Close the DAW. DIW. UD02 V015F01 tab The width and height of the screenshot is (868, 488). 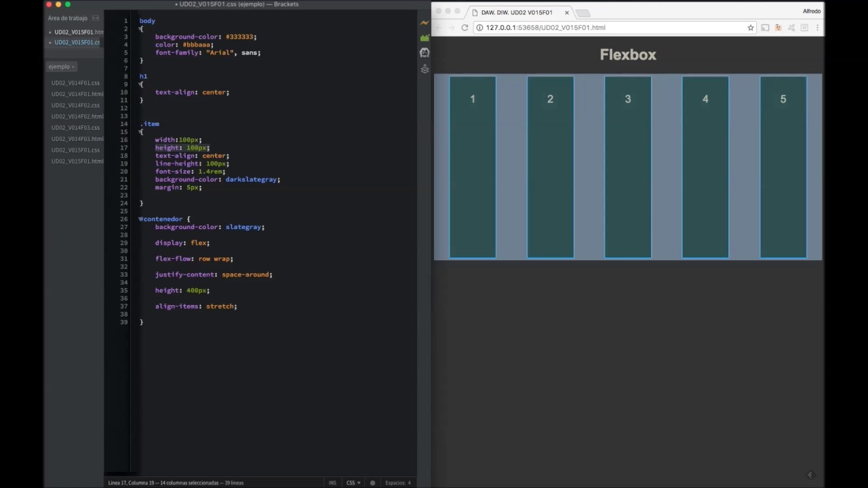pyautogui.click(x=567, y=12)
